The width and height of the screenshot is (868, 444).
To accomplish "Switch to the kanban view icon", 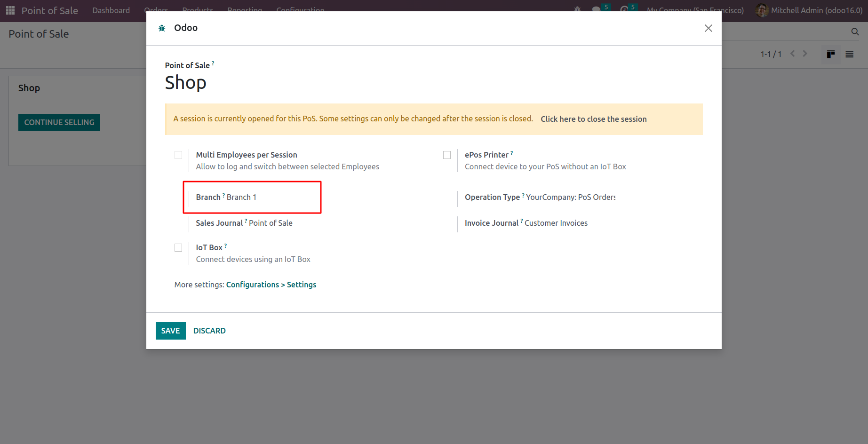I will 831,54.
